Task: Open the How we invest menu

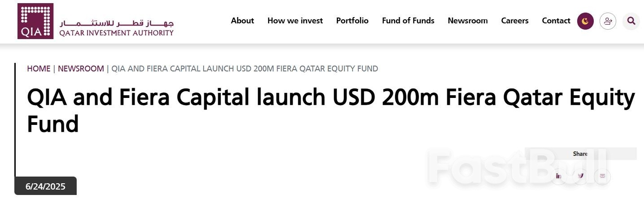Action: tap(295, 21)
